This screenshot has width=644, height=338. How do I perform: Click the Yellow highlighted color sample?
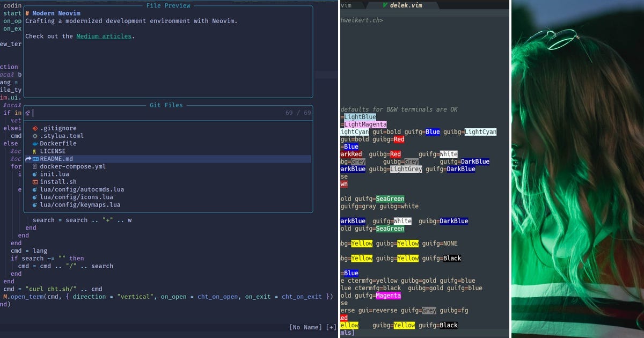click(361, 243)
